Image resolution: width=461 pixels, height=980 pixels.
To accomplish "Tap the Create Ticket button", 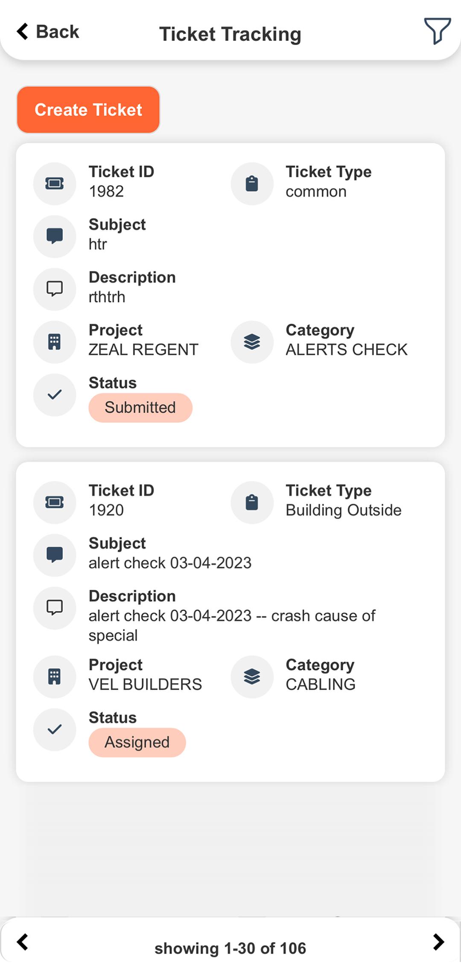I will (x=88, y=110).
